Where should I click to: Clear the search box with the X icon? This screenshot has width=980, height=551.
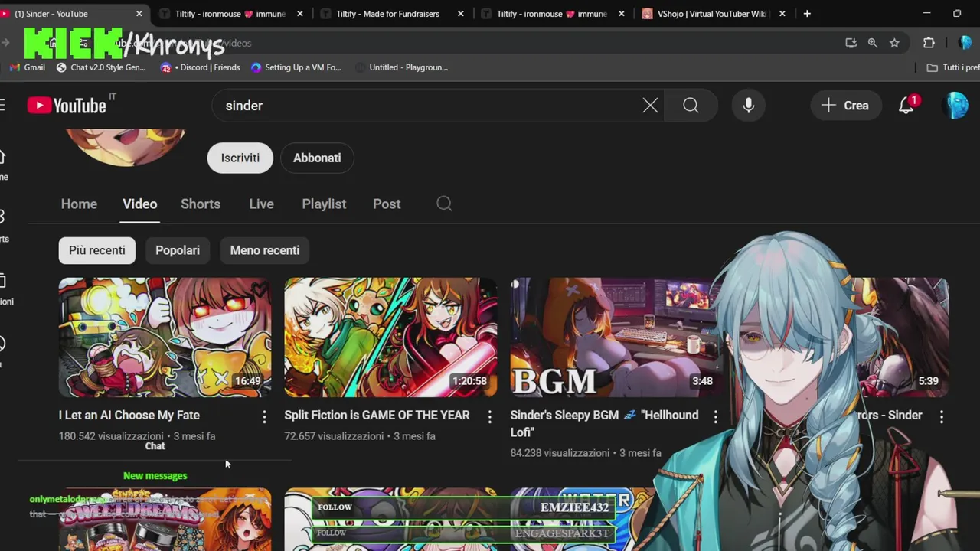point(650,106)
